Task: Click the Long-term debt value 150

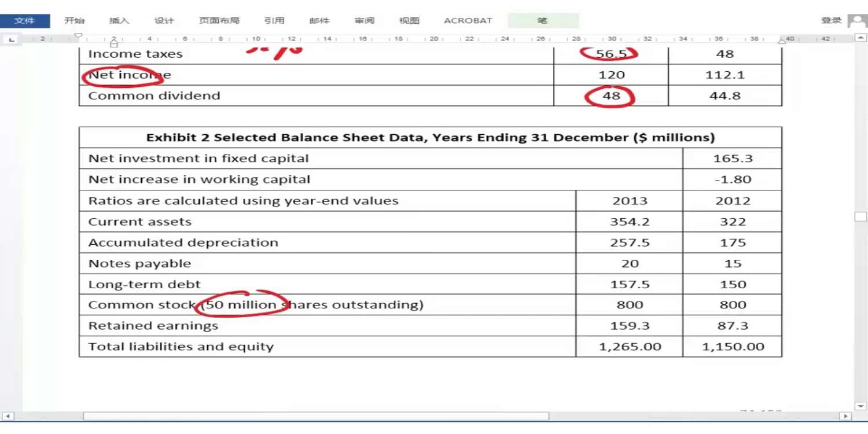Action: [x=733, y=284]
